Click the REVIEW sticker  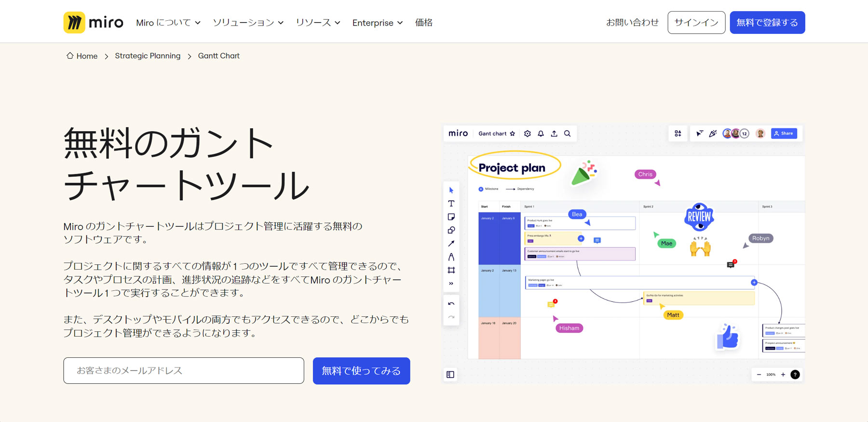click(x=699, y=217)
